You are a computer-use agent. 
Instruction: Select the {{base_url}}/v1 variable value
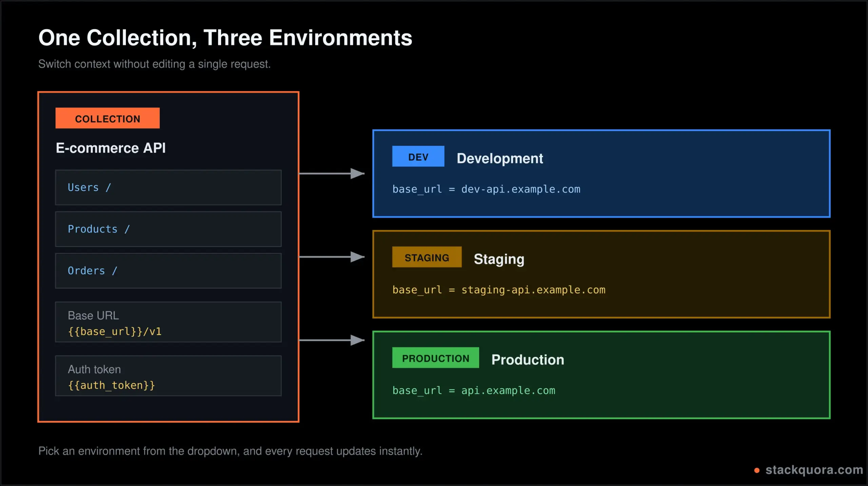115,331
